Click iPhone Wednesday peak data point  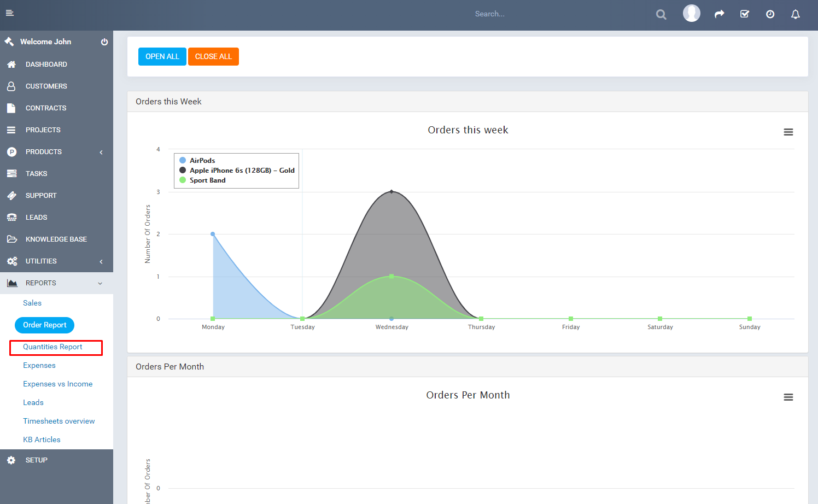tap(392, 192)
